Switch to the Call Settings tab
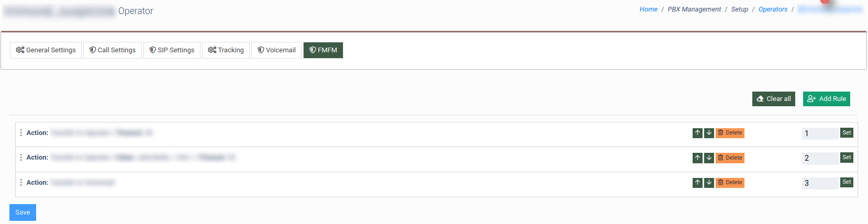This screenshot has height=224, width=868. (113, 50)
